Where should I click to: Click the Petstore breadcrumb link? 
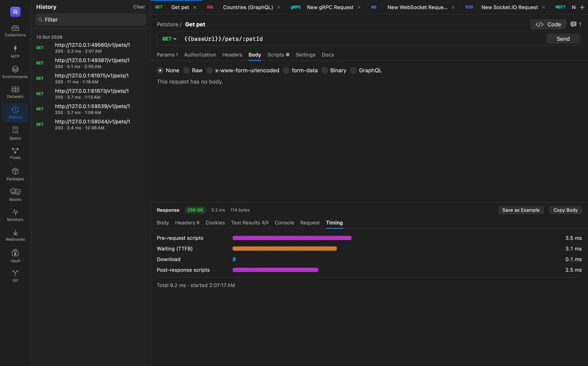pos(167,24)
